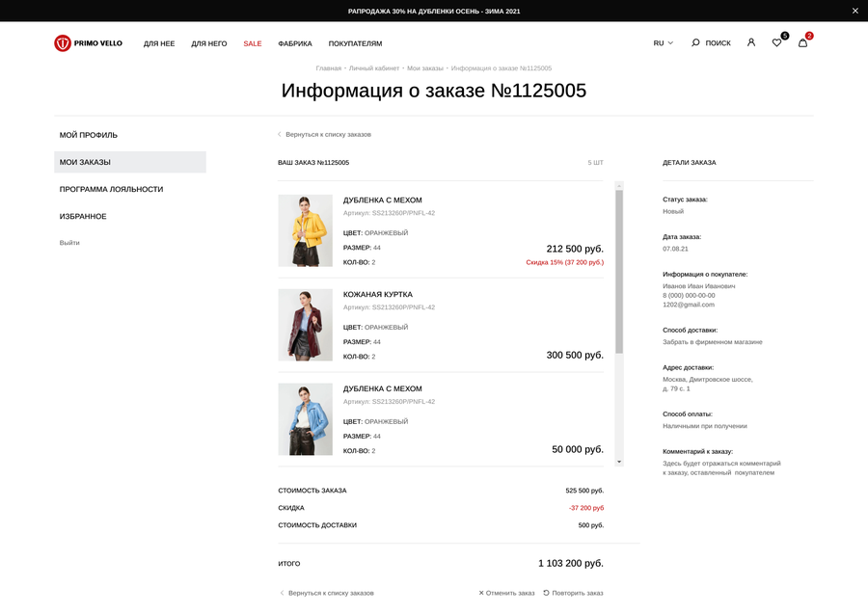Open the search magnifier icon
This screenshot has width=868, height=613.
pos(695,42)
